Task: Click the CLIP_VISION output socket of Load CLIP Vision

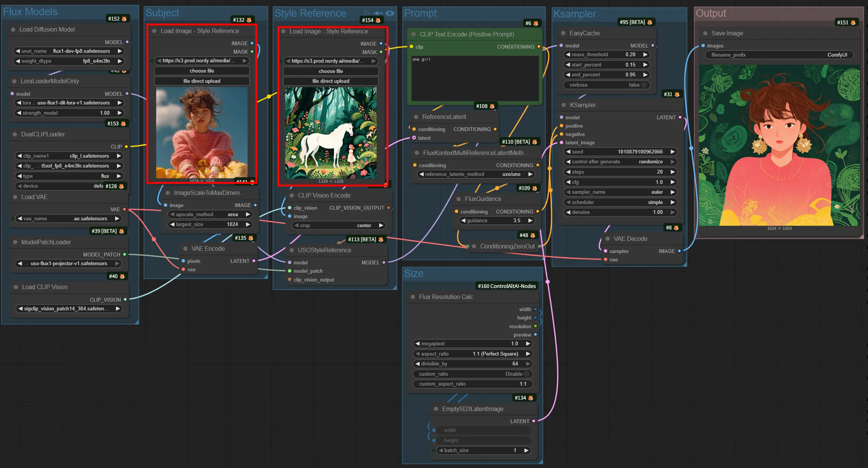Action: click(x=125, y=300)
